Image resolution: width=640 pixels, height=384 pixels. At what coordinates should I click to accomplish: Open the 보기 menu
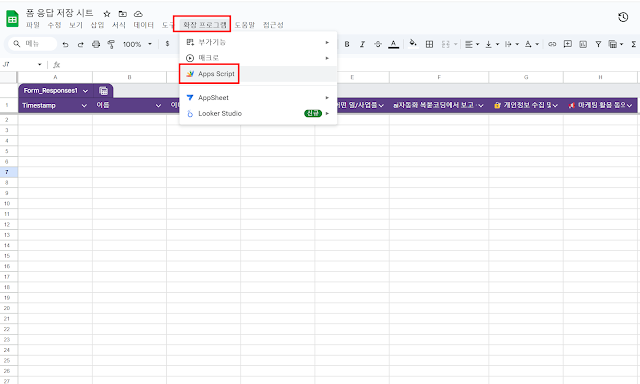pyautogui.click(x=76, y=25)
